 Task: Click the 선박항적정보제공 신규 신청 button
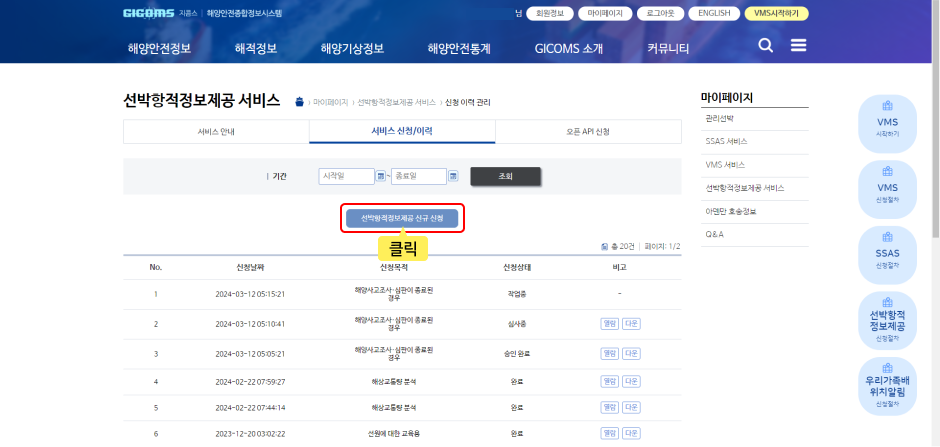tap(402, 218)
